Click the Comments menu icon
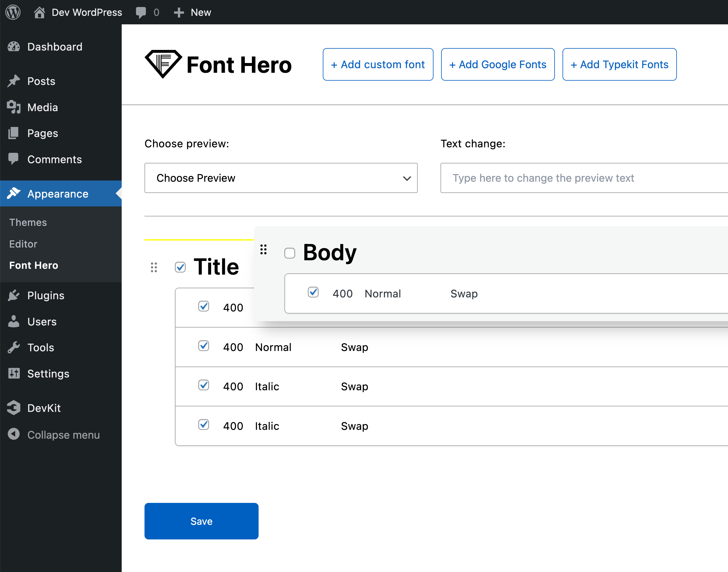This screenshot has height=572, width=728. (15, 159)
